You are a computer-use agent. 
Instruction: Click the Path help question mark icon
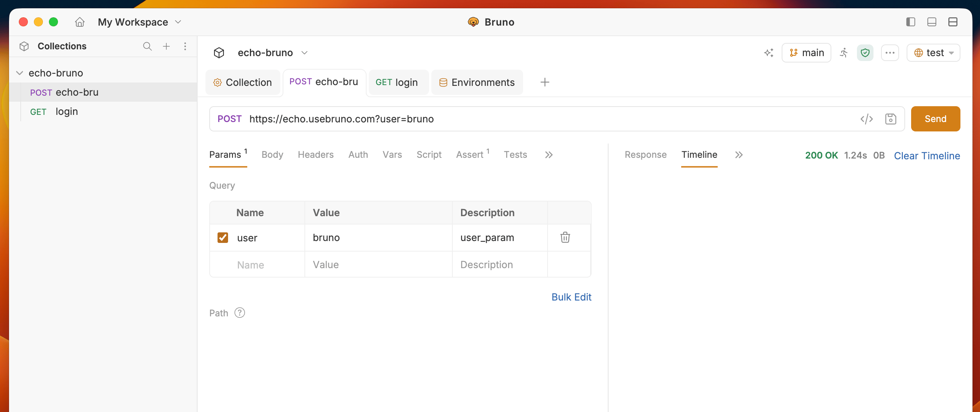pos(240,313)
